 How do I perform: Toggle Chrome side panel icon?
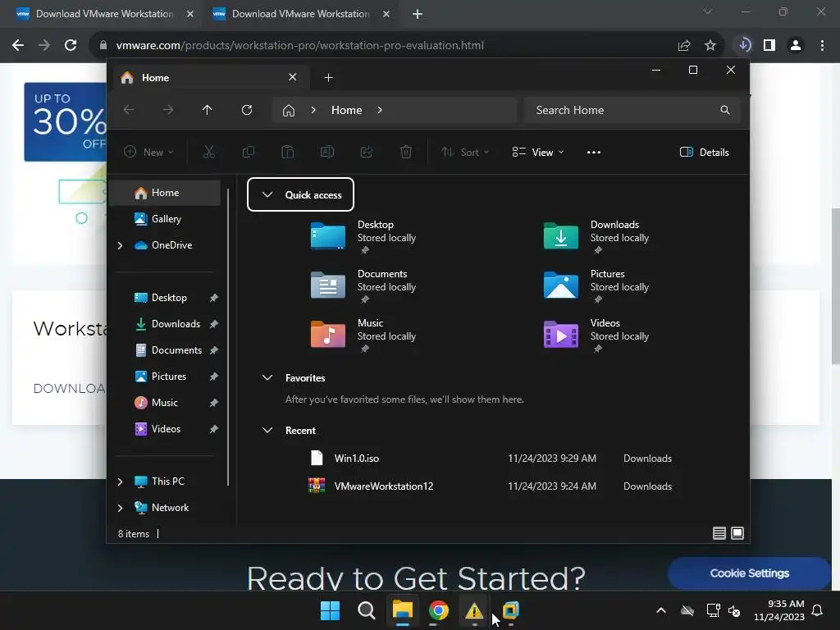click(x=769, y=46)
